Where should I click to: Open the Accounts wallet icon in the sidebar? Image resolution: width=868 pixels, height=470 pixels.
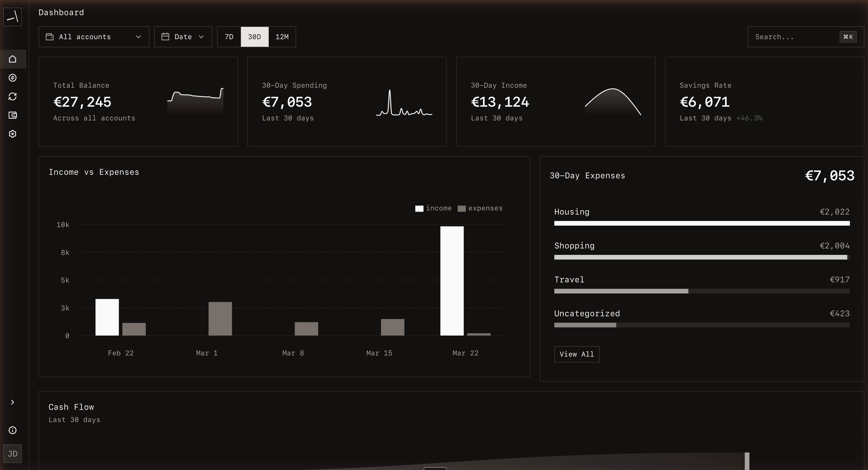13,115
